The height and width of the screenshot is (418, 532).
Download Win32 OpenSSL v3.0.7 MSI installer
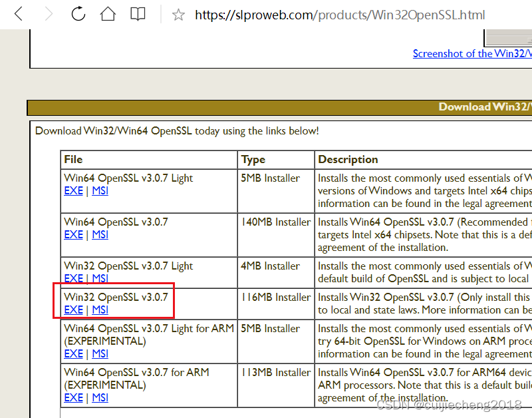point(100,310)
